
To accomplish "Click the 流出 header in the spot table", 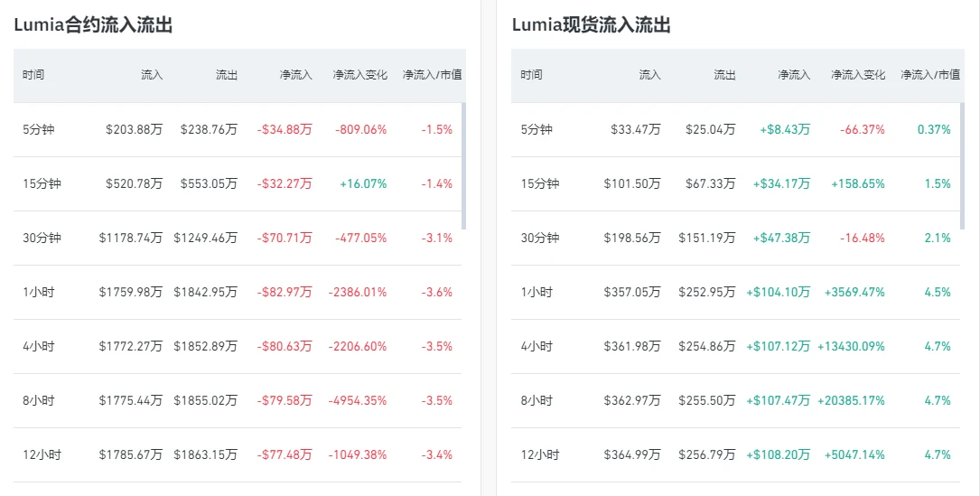I will [x=724, y=75].
